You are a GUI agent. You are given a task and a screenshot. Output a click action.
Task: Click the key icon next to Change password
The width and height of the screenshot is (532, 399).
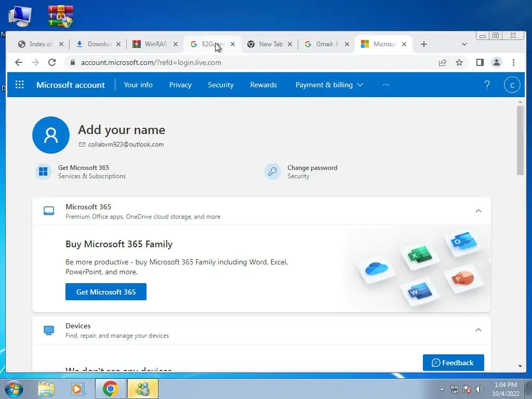click(x=273, y=171)
